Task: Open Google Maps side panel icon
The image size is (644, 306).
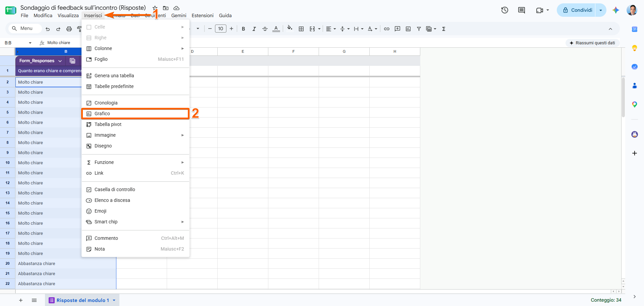Action: click(x=635, y=104)
